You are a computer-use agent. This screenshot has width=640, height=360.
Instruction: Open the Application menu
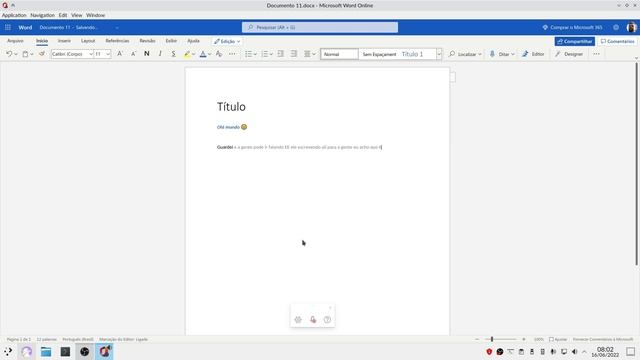(14, 15)
